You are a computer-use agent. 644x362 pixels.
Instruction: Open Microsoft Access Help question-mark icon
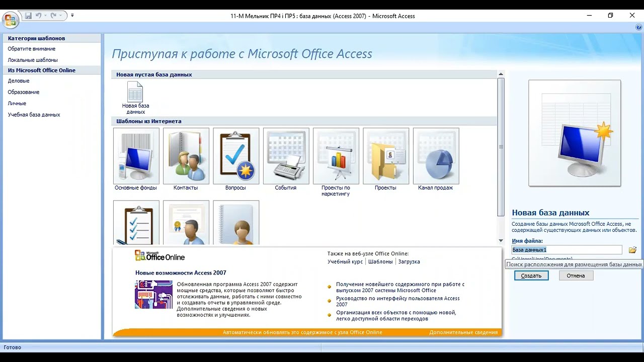pos(638,27)
